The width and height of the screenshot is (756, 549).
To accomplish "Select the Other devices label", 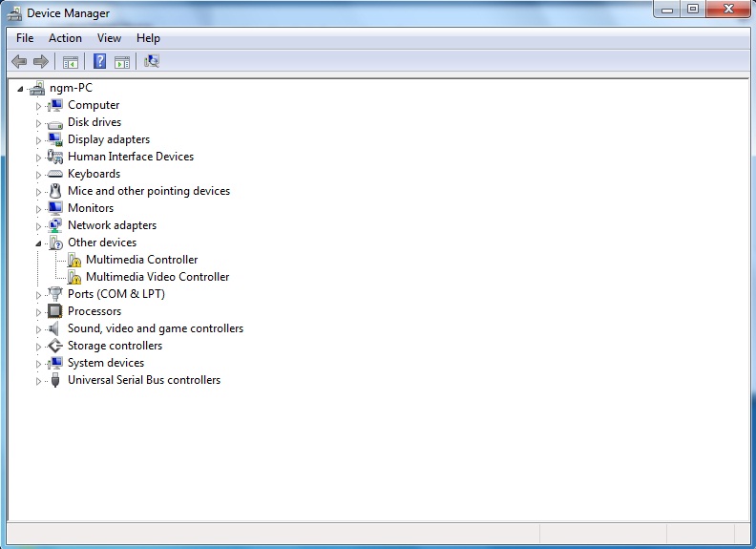I will (x=102, y=243).
